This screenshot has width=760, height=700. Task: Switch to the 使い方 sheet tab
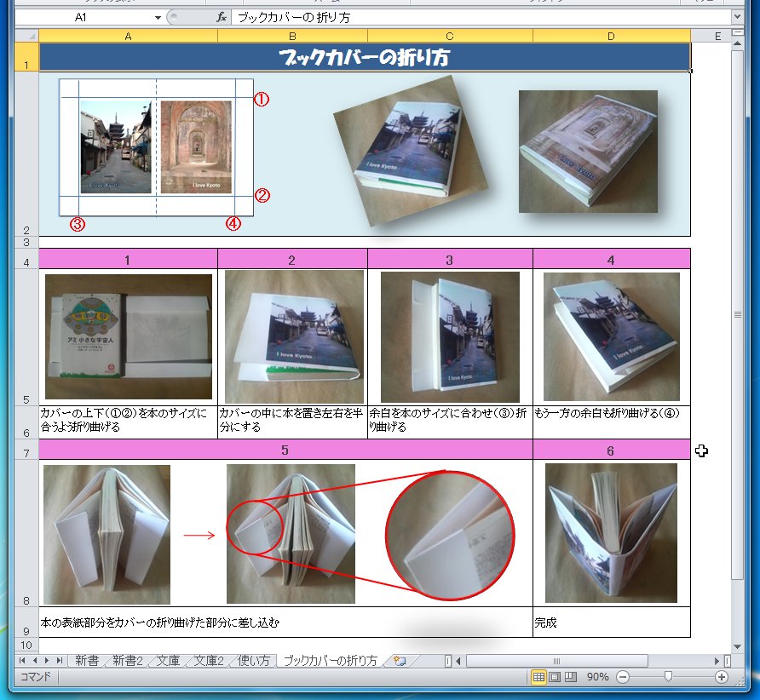point(253,661)
